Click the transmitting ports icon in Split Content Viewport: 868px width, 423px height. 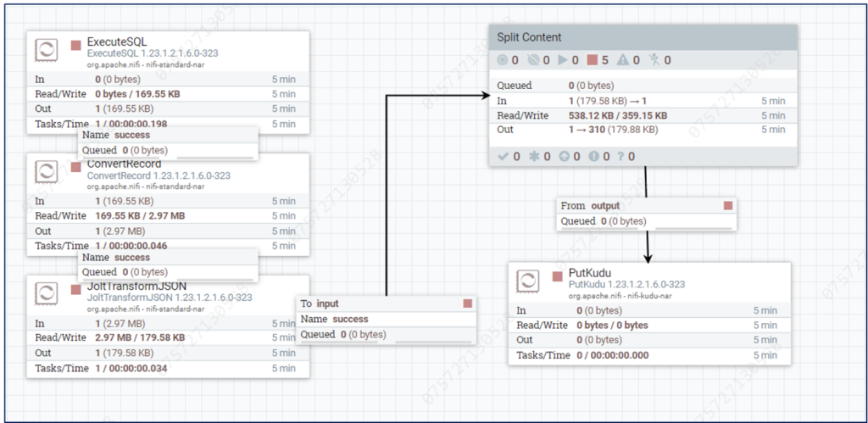(x=502, y=60)
